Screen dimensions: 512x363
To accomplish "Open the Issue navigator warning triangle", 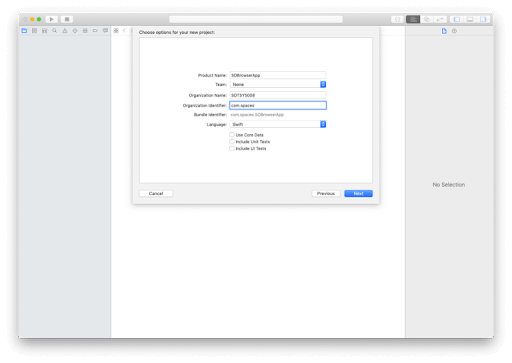I will point(65,31).
